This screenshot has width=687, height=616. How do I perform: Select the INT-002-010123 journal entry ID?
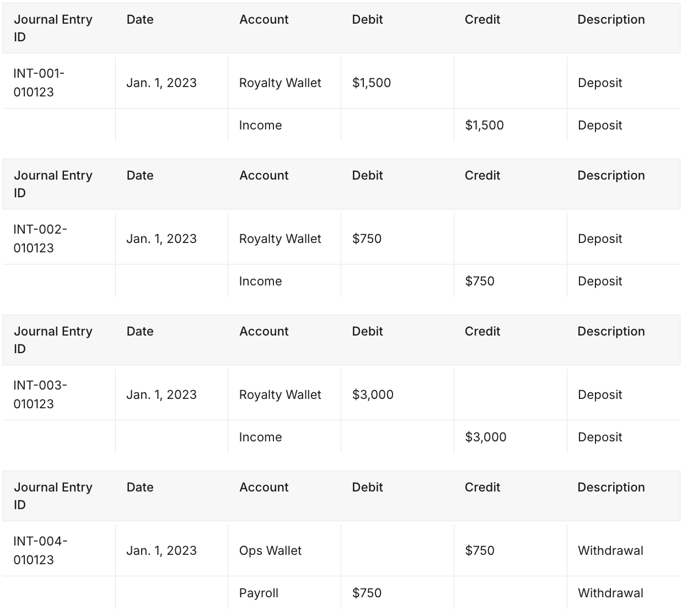pos(40,239)
